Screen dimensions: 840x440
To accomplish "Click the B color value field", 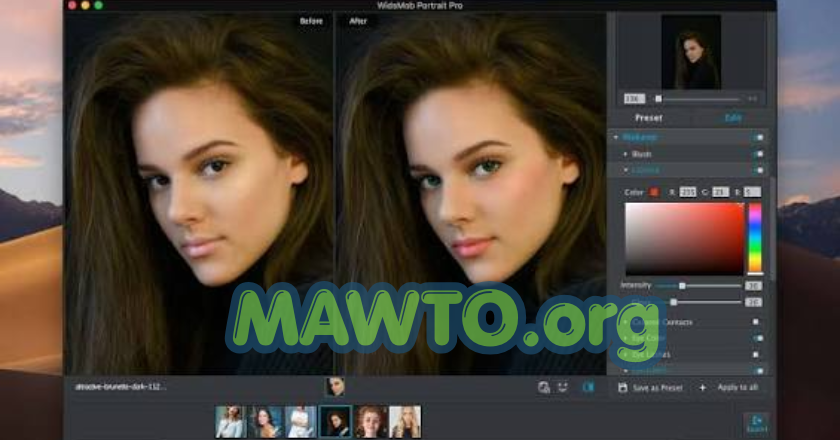I will pyautogui.click(x=752, y=192).
